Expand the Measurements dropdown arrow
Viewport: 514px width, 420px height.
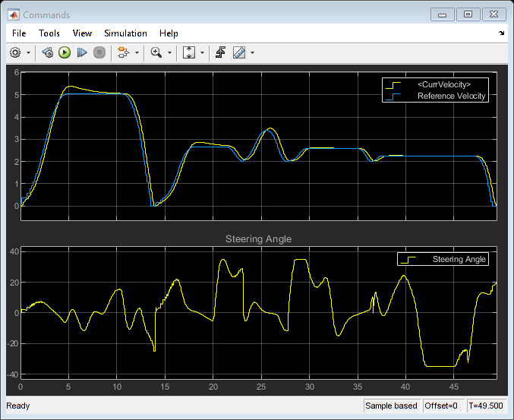[x=252, y=52]
